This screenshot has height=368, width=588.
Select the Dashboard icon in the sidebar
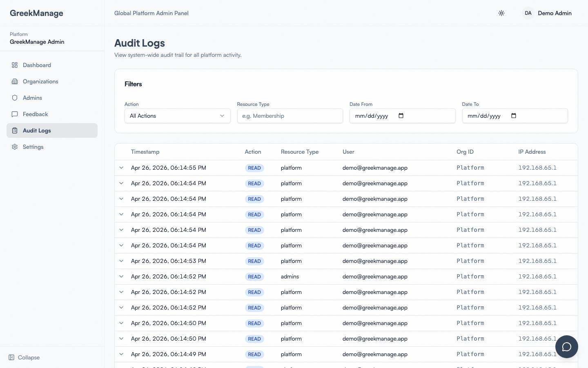(x=15, y=65)
